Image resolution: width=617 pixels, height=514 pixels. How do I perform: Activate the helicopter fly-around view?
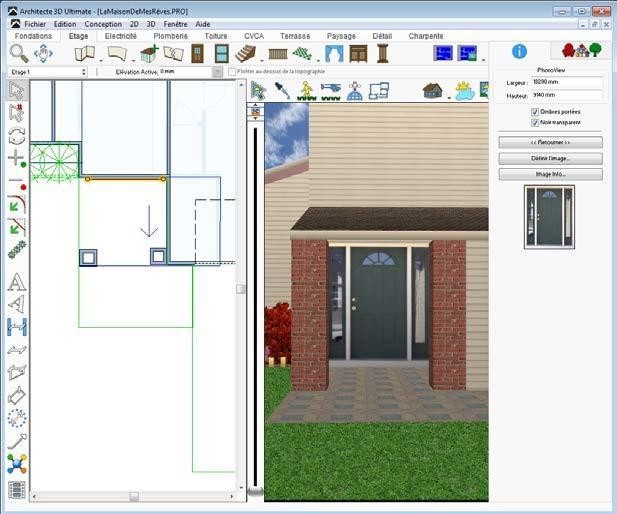click(x=331, y=91)
